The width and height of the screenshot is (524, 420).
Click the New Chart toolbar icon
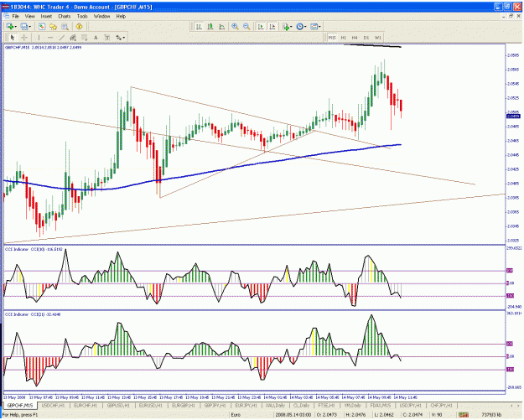point(10,26)
